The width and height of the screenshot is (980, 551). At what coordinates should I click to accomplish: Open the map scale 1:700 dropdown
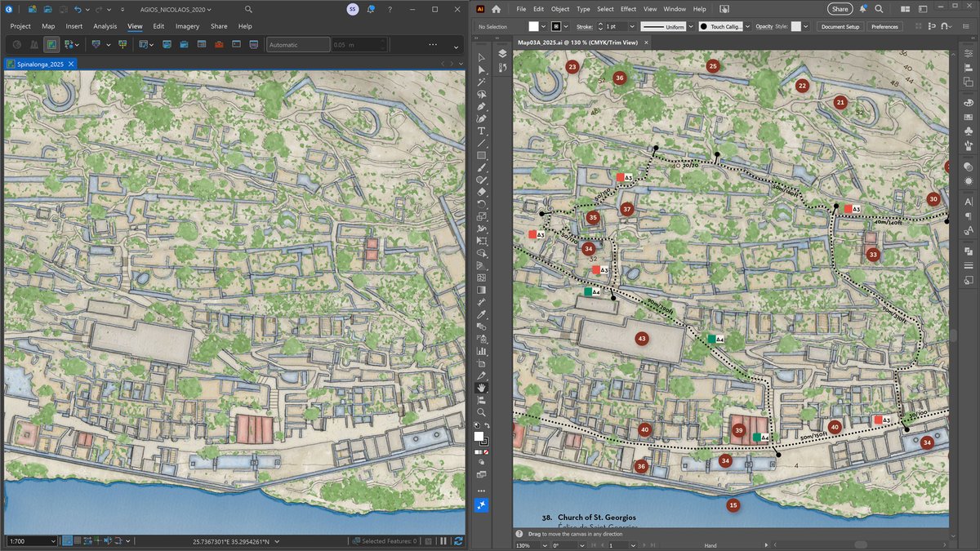(x=54, y=540)
